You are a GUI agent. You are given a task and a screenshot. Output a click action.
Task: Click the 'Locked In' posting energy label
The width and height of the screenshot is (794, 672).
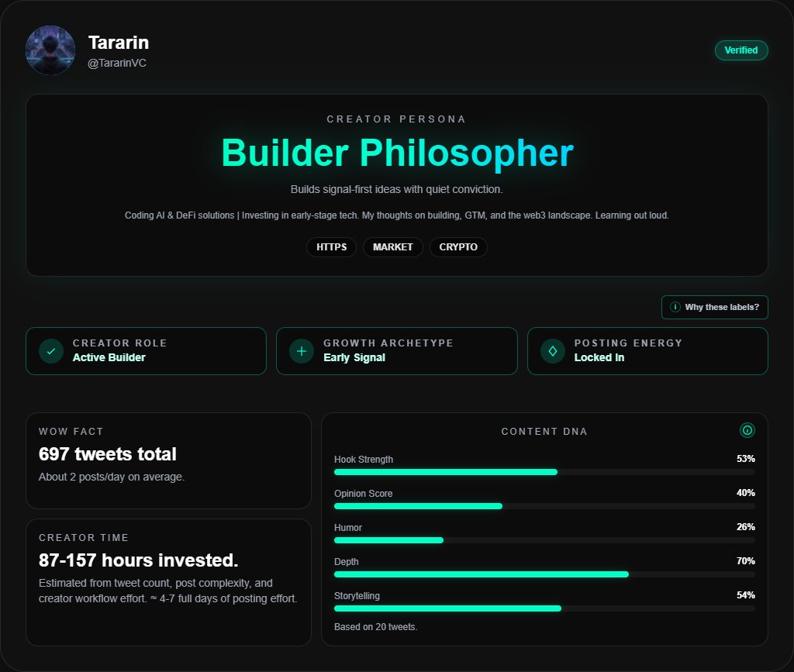pyautogui.click(x=599, y=357)
